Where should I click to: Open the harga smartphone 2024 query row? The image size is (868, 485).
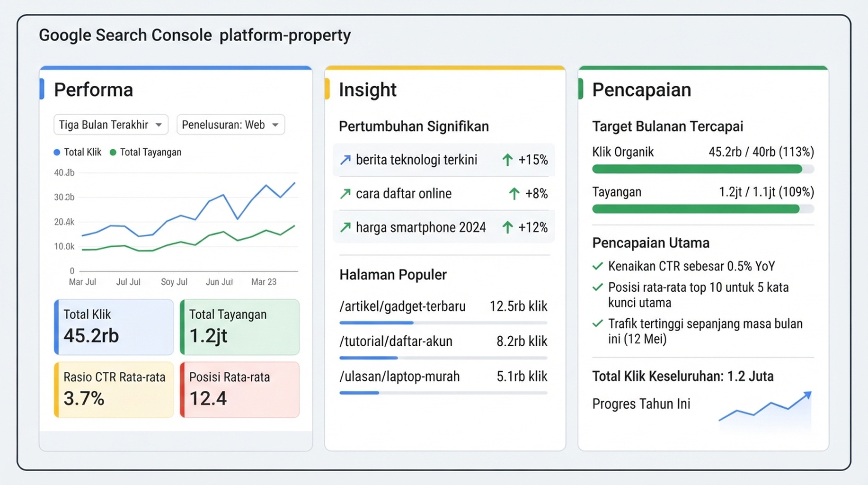pos(443,227)
